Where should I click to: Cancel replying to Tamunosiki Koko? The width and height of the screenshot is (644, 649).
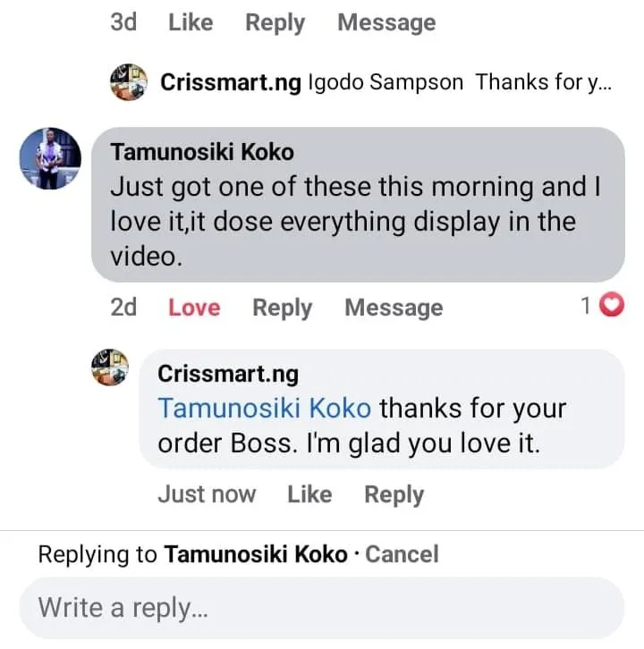point(402,554)
